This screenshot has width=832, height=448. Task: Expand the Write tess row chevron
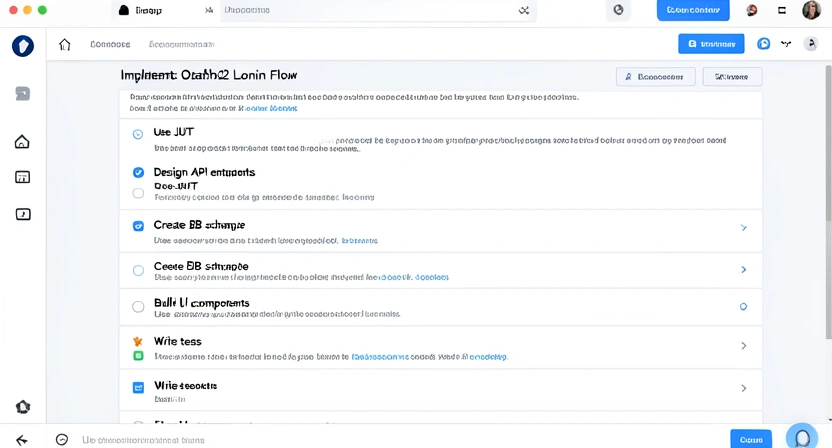click(744, 346)
